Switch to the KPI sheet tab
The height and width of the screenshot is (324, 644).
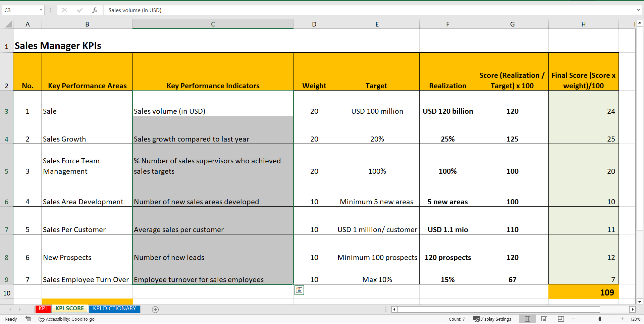pos(43,309)
